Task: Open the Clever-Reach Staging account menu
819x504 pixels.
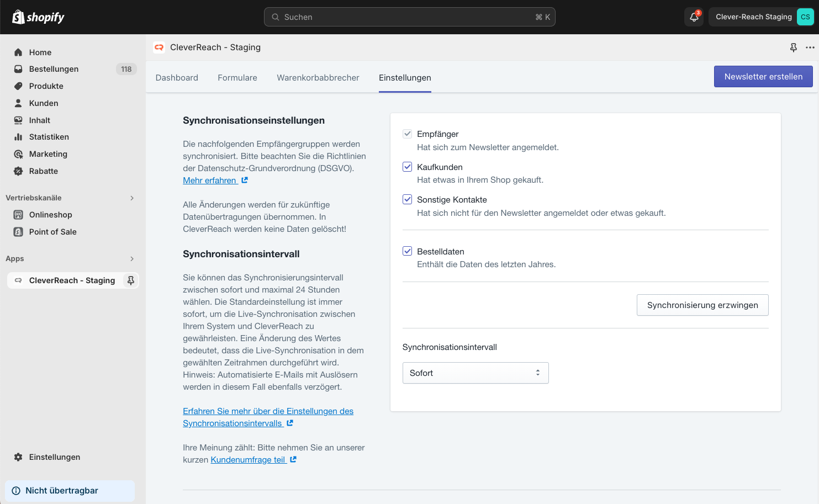Action: click(762, 17)
